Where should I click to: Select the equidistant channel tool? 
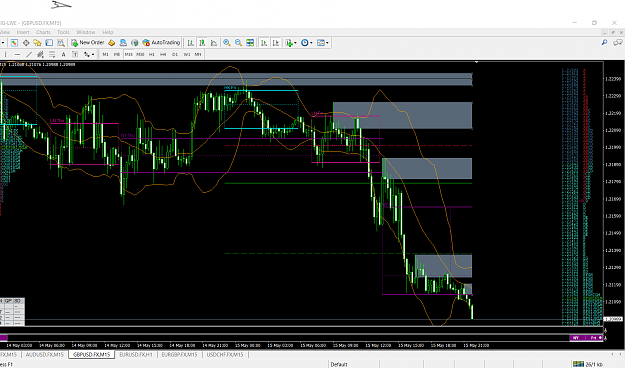[40, 54]
